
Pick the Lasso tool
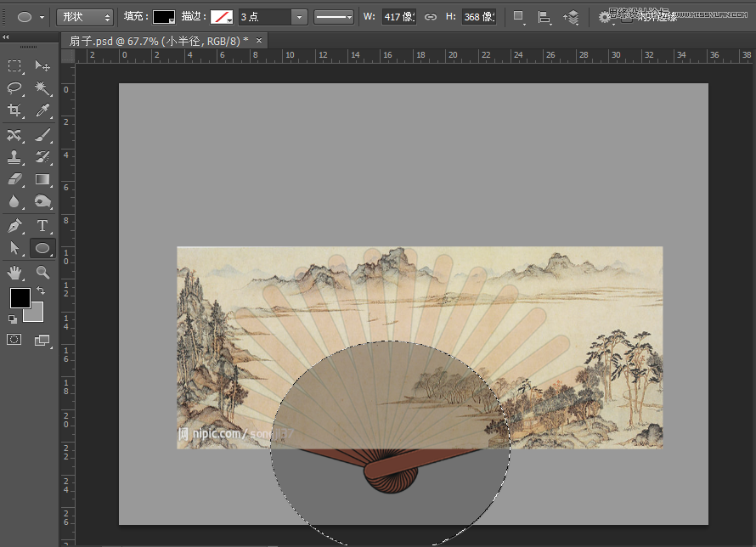[14, 88]
